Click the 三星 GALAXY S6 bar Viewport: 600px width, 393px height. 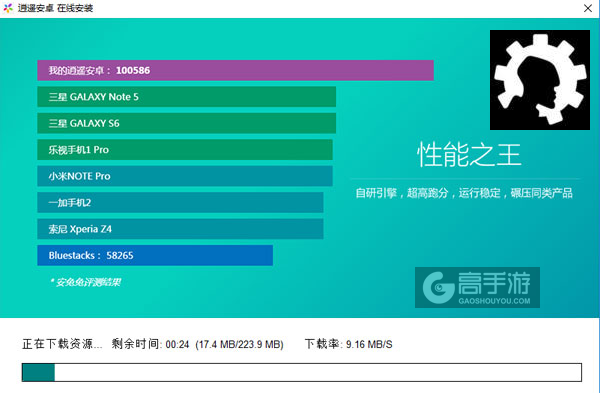click(186, 123)
